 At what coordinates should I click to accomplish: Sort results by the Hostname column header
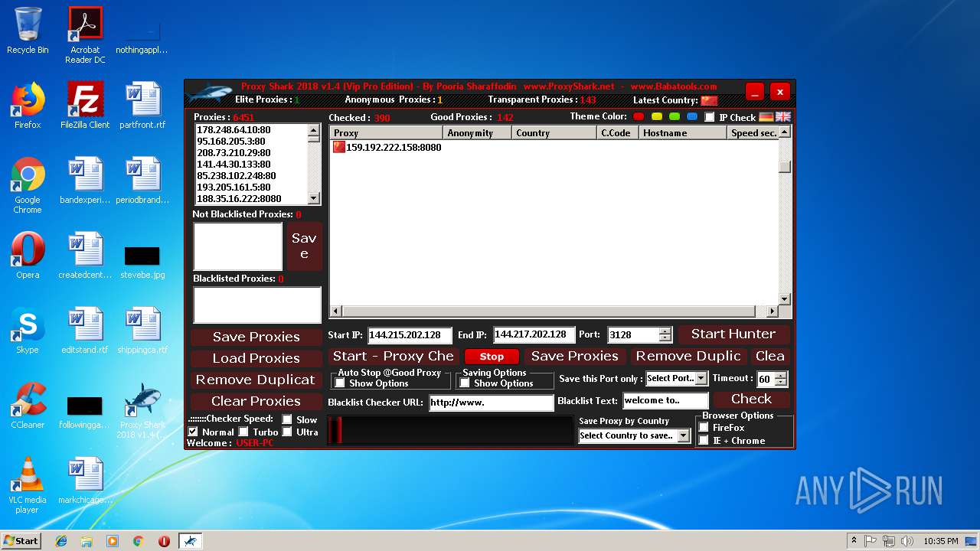[x=683, y=133]
